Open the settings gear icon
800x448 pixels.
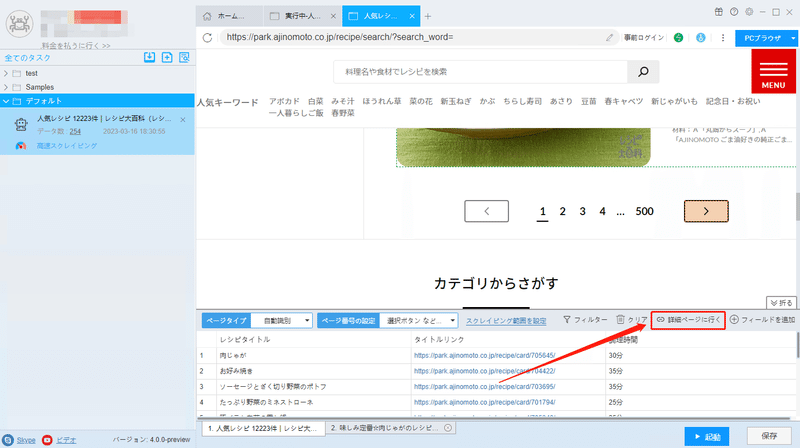pos(749,12)
